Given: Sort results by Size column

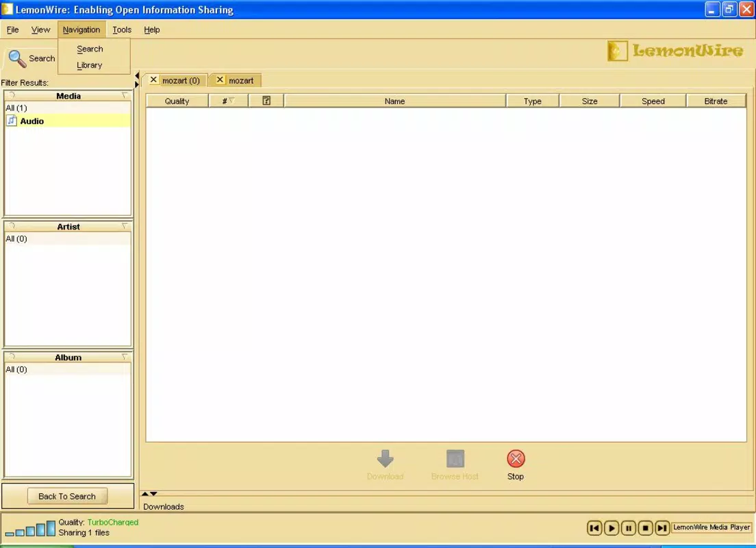Looking at the screenshot, I should [590, 101].
